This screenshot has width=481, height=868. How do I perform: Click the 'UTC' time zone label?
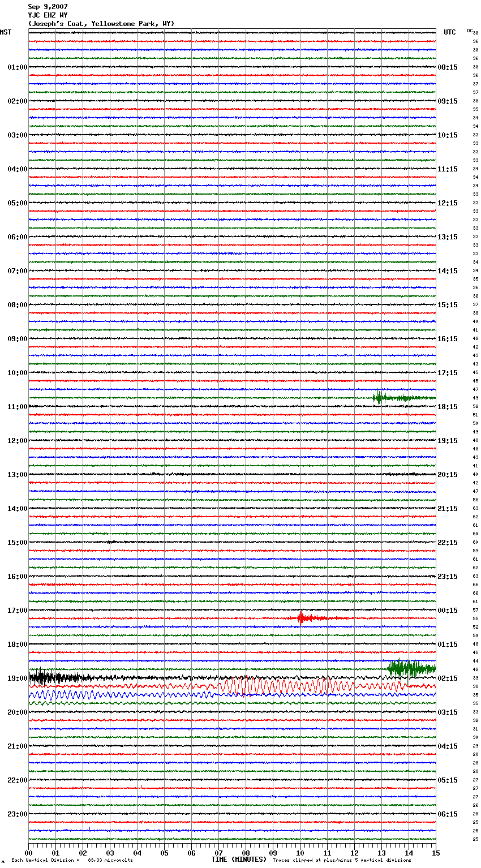[449, 32]
